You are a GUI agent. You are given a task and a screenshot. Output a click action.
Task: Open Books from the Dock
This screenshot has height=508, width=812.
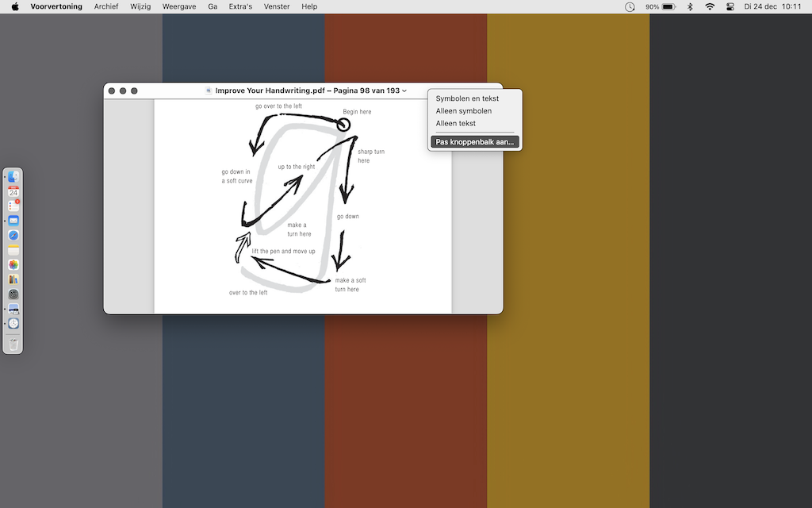[x=13, y=279]
